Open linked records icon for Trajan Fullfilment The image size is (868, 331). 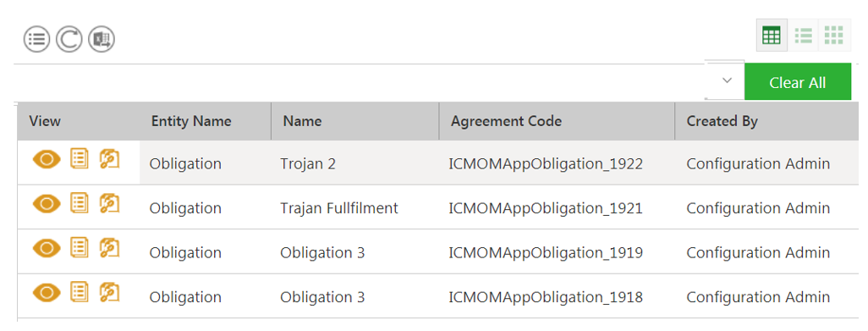pos(110,204)
